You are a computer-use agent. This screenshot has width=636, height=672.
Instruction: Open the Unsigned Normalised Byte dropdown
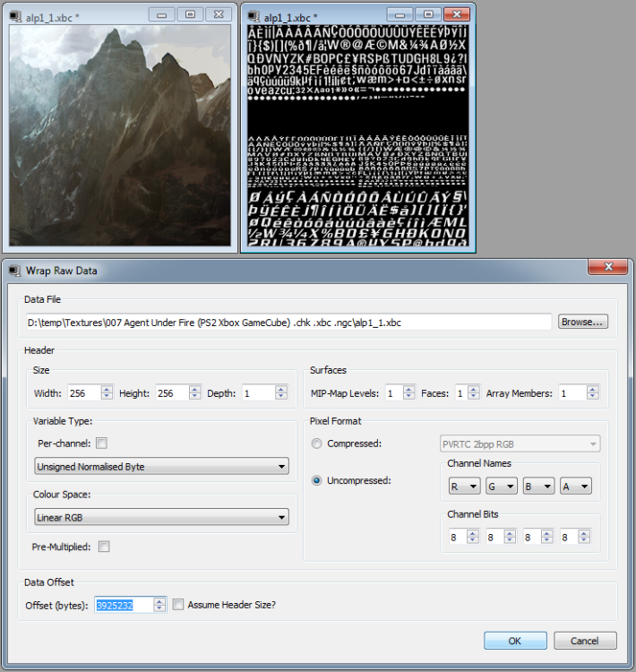coord(161,467)
